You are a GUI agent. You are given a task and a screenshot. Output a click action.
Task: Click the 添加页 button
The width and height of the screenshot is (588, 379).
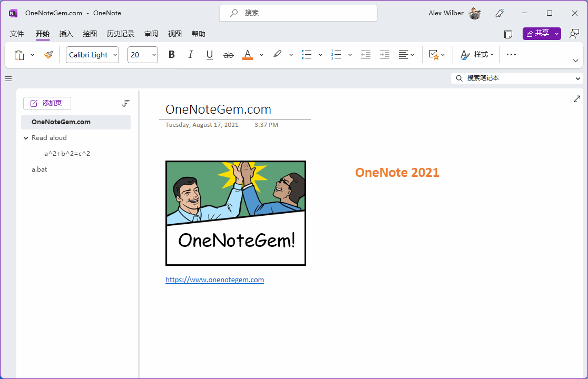coord(47,103)
